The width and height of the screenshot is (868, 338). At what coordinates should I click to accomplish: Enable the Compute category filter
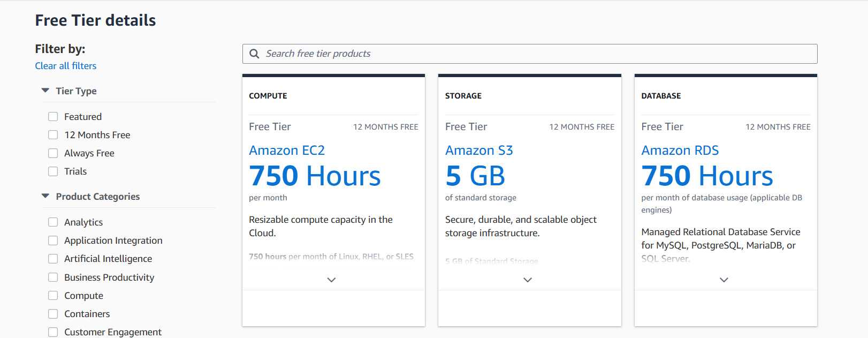53,296
